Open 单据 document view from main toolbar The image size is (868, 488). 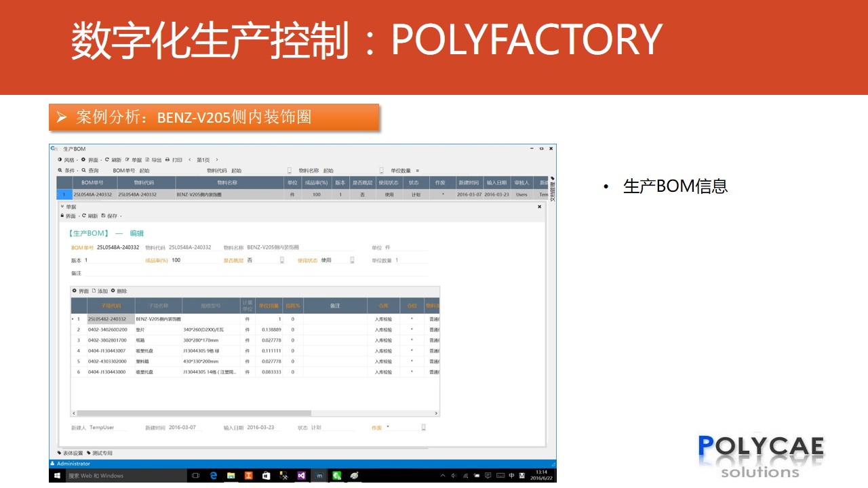click(134, 160)
